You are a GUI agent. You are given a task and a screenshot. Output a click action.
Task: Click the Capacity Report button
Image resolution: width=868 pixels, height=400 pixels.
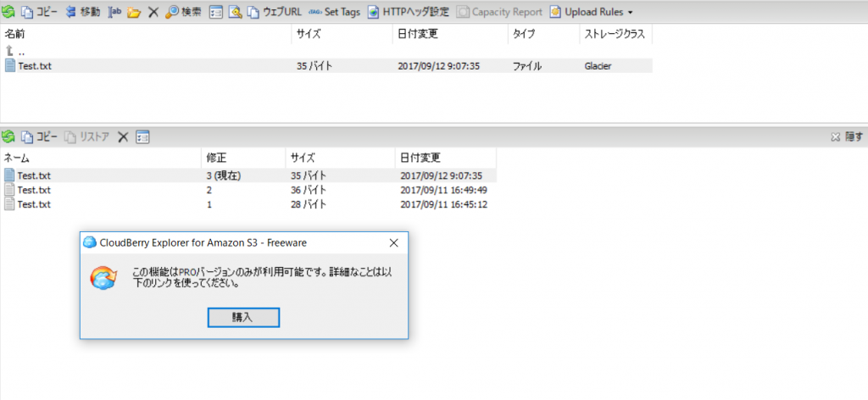(500, 12)
